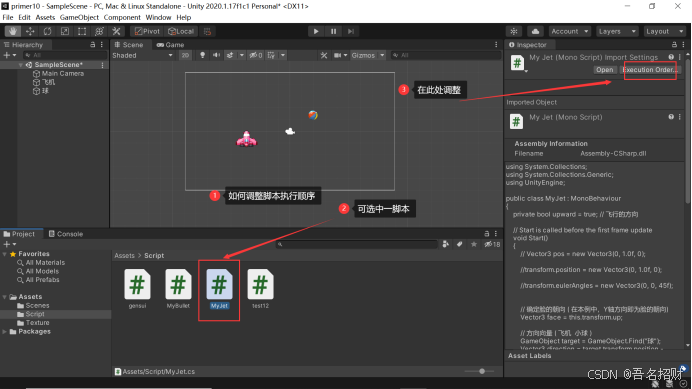
Task: Collapse the Assets folder tree
Action: pyautogui.click(x=5, y=297)
